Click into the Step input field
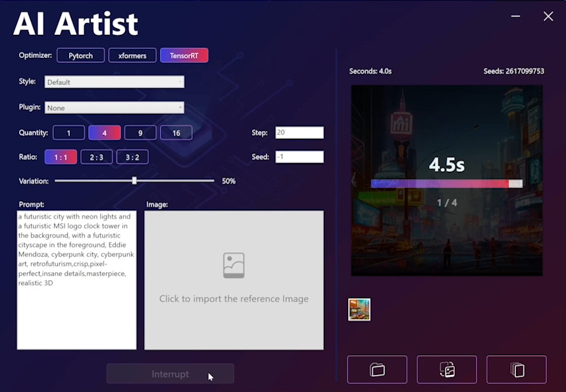The height and width of the screenshot is (392, 566). pyautogui.click(x=299, y=133)
